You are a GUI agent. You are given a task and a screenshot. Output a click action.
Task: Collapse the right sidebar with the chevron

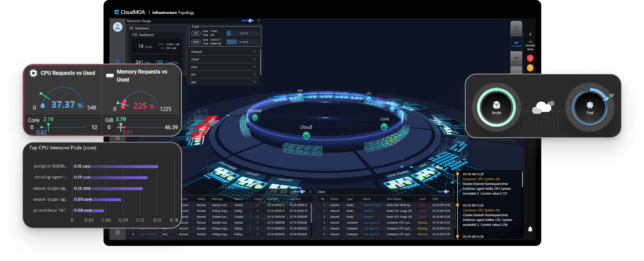point(530,34)
